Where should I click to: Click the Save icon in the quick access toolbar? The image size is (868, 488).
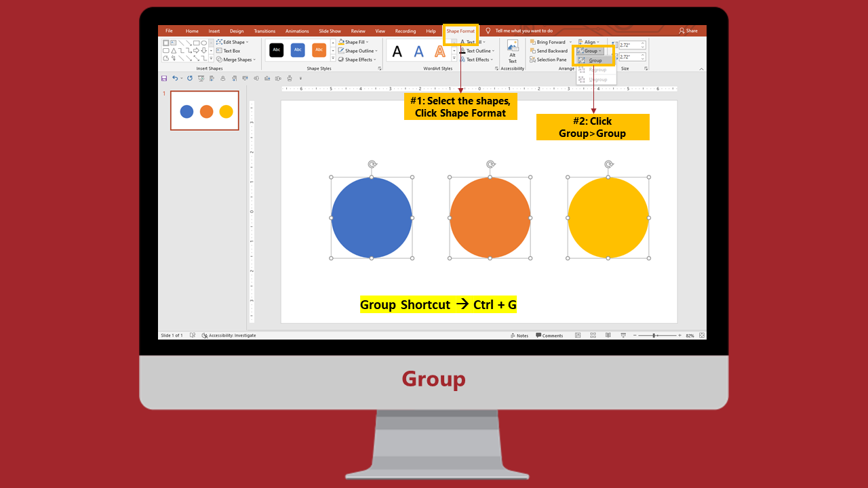[x=164, y=78]
